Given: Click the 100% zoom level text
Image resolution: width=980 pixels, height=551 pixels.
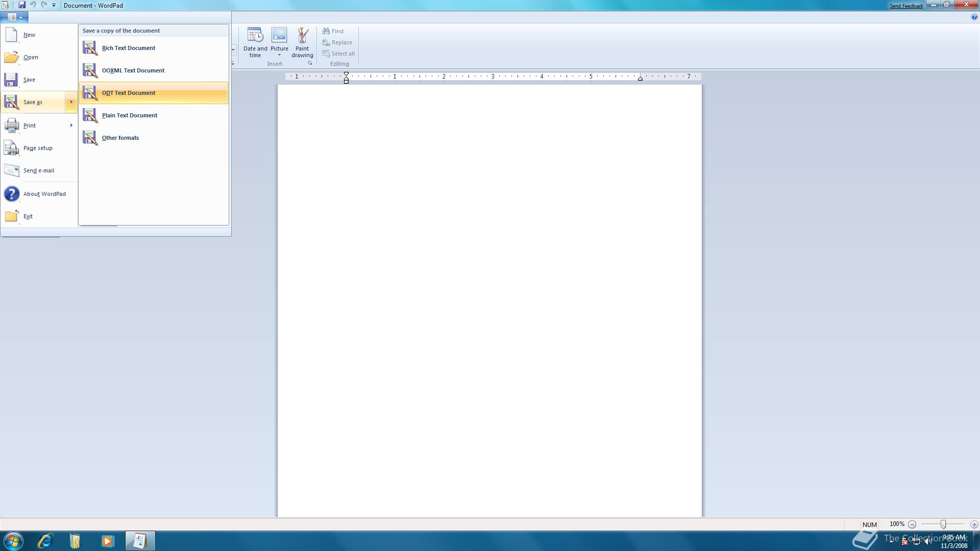Looking at the screenshot, I should click(897, 524).
